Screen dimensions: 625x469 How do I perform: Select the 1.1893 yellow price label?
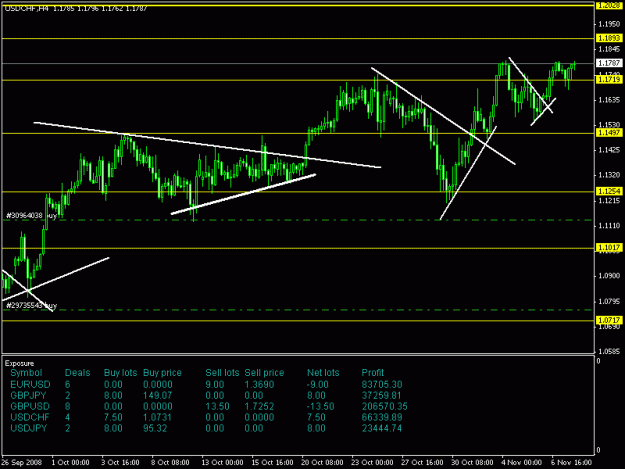[609, 38]
